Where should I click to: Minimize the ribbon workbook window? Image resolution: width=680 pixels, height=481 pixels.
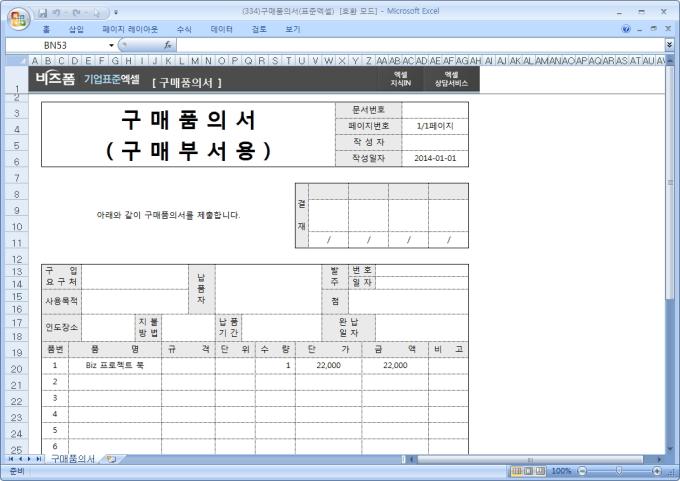pyautogui.click(x=640, y=29)
